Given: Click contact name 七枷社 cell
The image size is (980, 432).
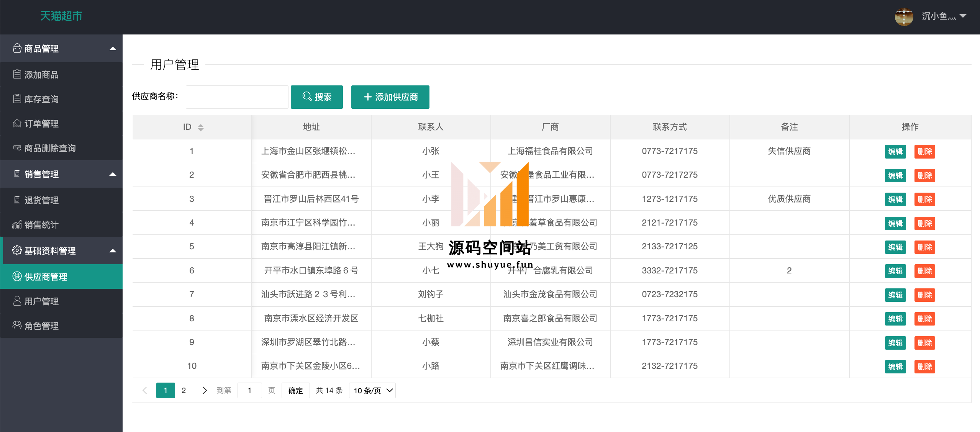Looking at the screenshot, I should pyautogui.click(x=431, y=318).
